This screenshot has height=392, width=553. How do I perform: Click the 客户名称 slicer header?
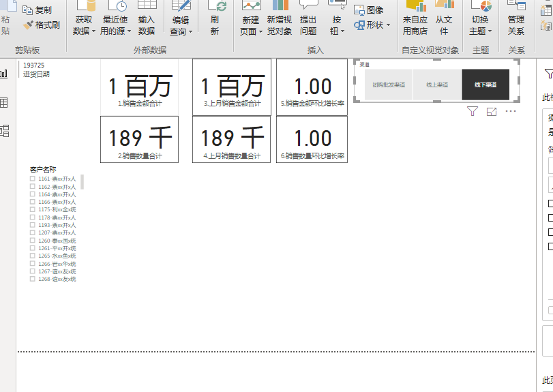[43, 169]
